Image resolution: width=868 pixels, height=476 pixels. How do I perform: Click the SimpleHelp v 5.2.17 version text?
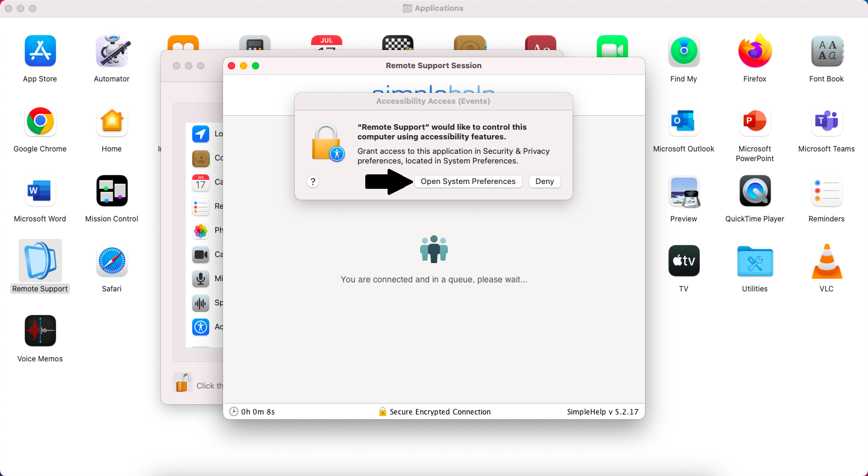pyautogui.click(x=602, y=412)
